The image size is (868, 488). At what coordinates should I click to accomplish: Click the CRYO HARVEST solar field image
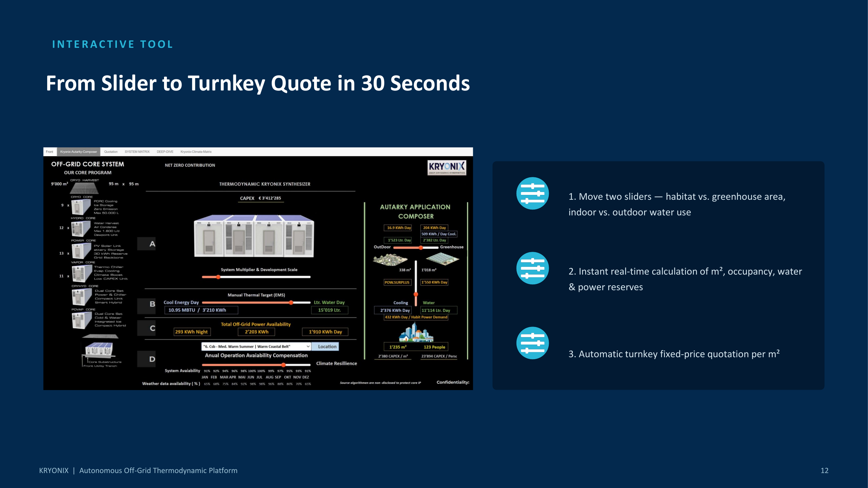tap(84, 188)
